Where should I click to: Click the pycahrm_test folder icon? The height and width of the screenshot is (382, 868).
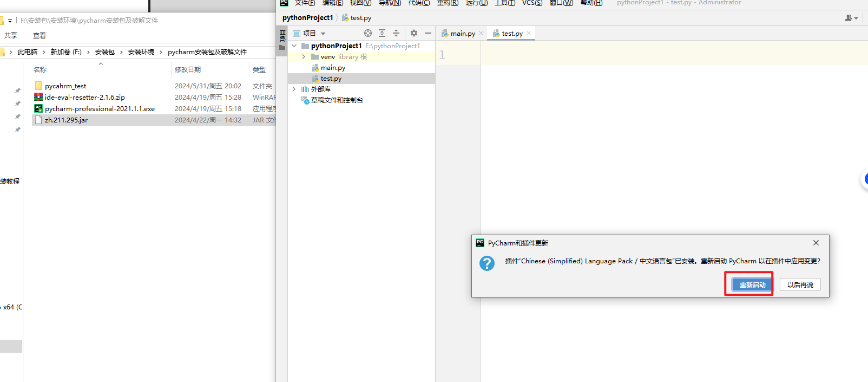tap(38, 86)
